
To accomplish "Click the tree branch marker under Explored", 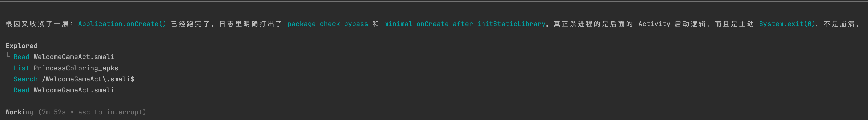I will (x=8, y=56).
